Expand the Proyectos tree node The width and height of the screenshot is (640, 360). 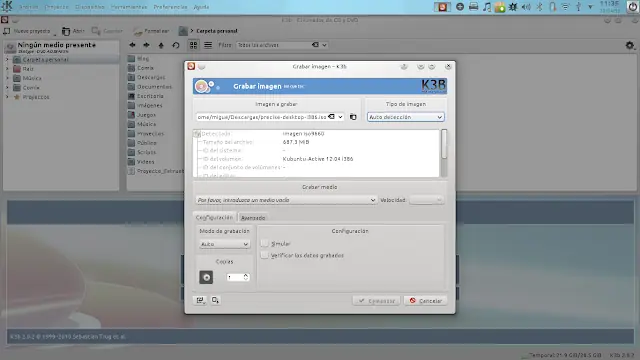(7, 97)
